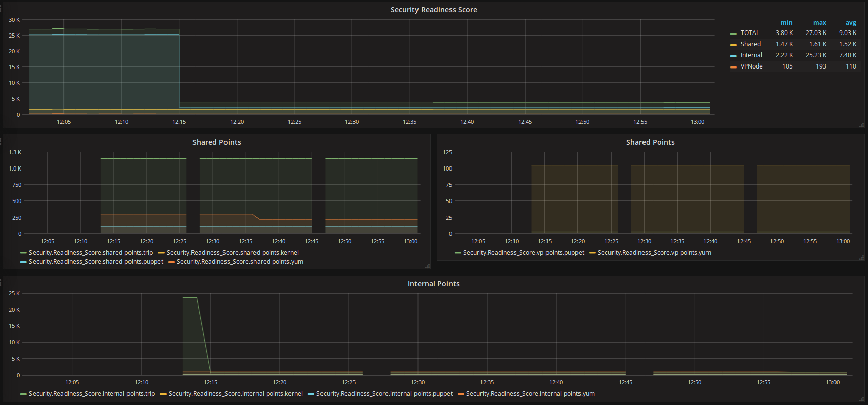Click the internal-points.kernel legend label
Viewport: 868px width, 405px height.
pyautogui.click(x=235, y=394)
